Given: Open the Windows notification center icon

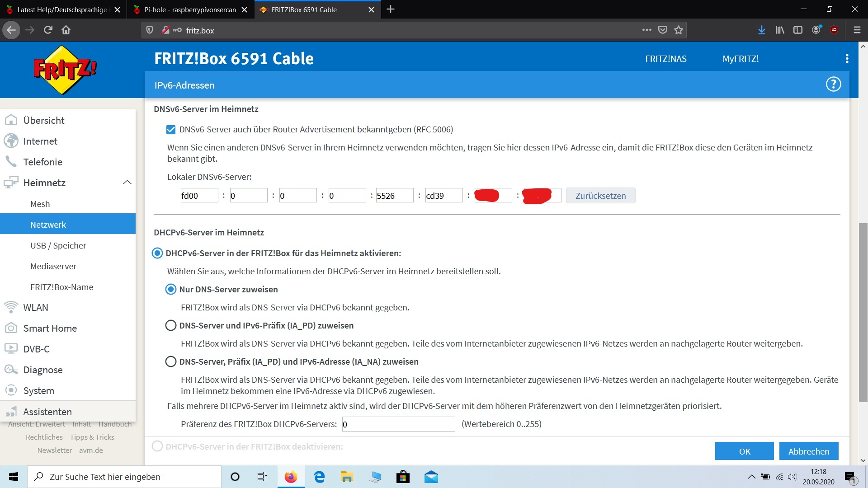Looking at the screenshot, I should click(850, 477).
